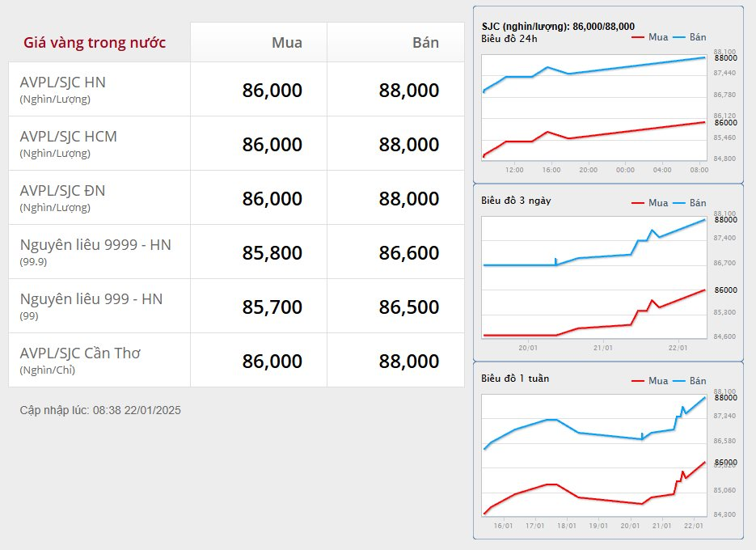This screenshot has width=756, height=550.
Task: Click the update timestamp 08:38 22/01/2025
Action: [x=137, y=410]
